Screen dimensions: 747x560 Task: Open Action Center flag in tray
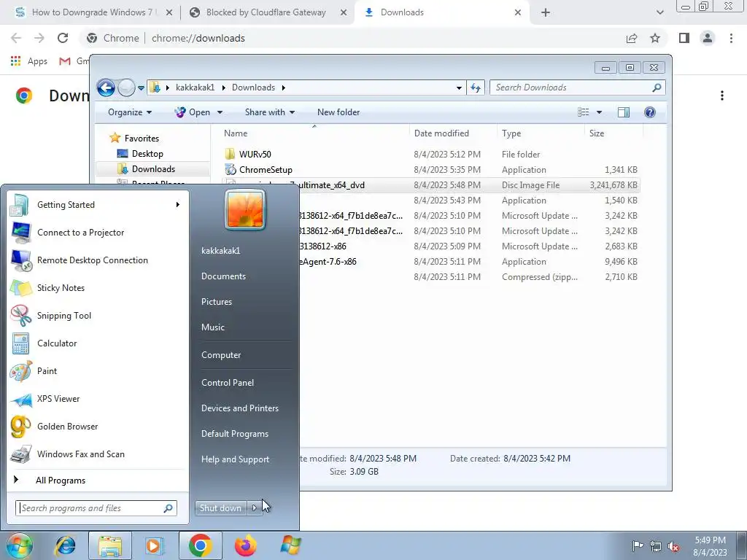click(637, 545)
